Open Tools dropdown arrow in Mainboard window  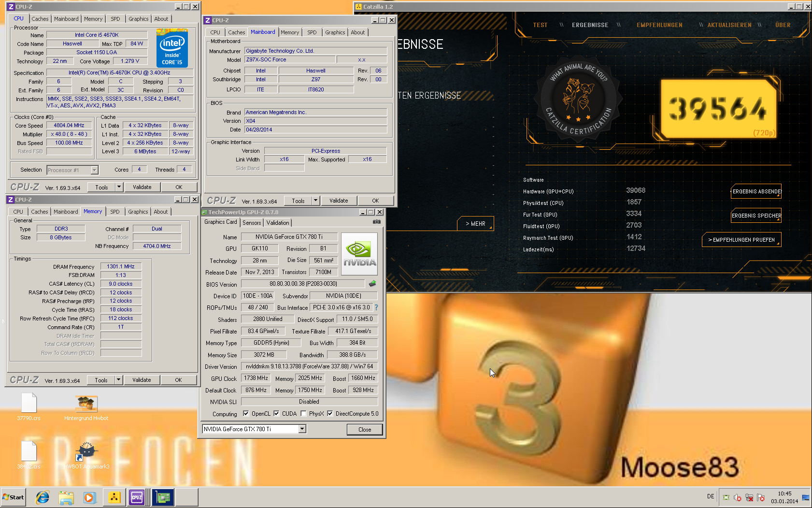(315, 201)
